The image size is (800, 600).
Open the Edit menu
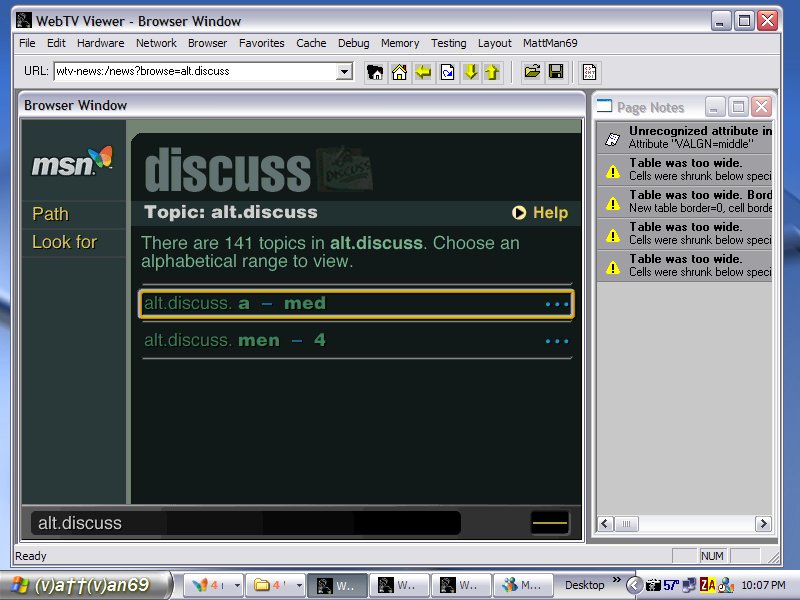56,43
